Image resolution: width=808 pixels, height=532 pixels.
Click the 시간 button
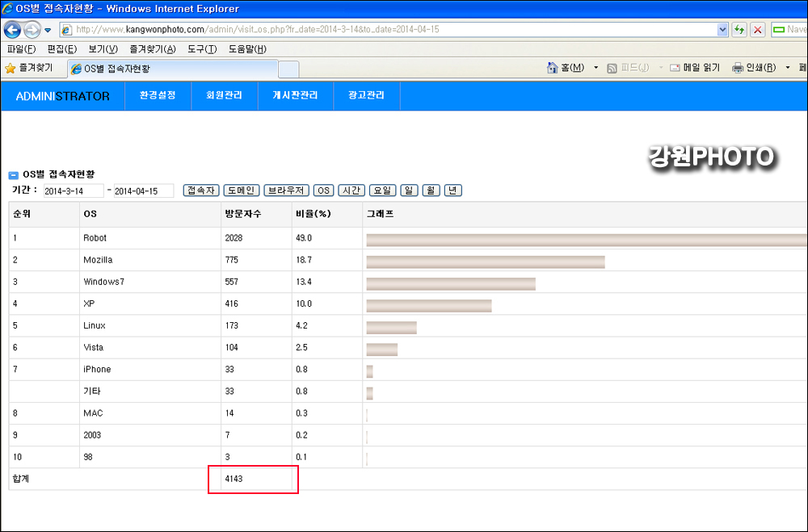[351, 191]
